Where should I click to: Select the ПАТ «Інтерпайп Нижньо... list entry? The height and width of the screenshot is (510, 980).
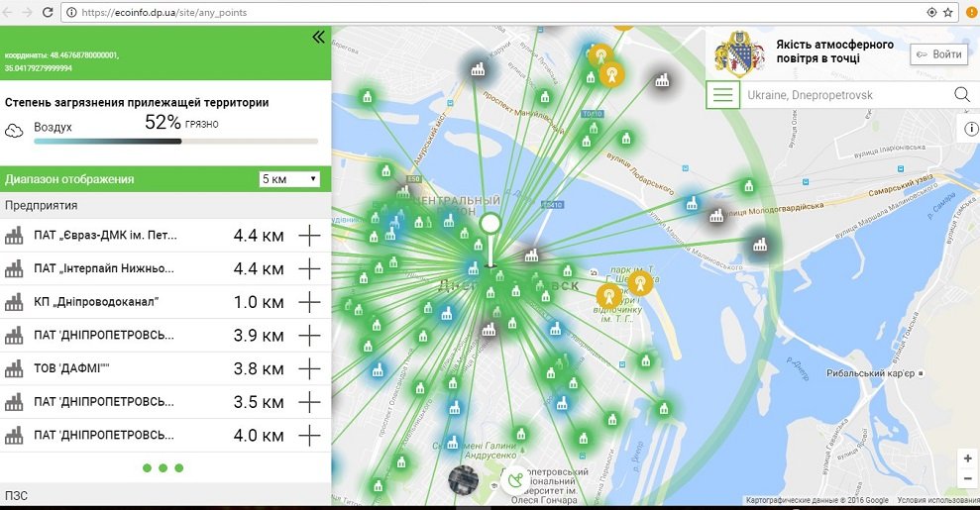105,269
